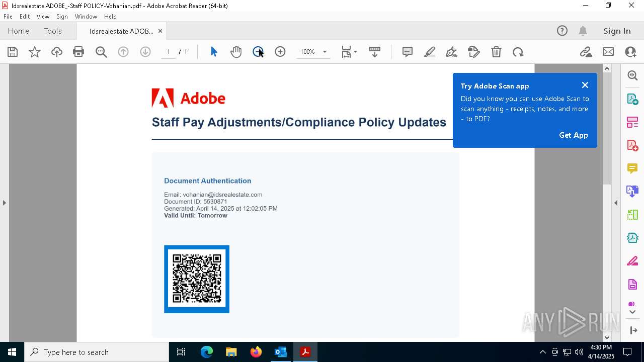Activate the hand pan tool

point(236,52)
